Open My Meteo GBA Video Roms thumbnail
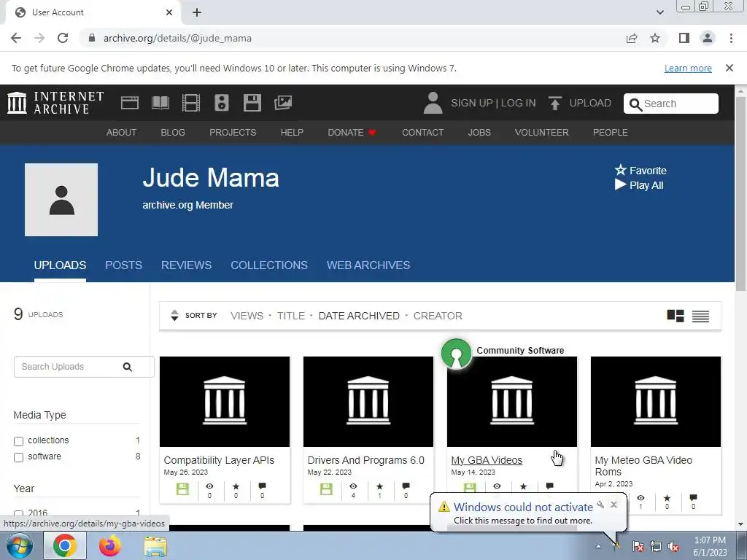The image size is (747, 560). [x=656, y=402]
